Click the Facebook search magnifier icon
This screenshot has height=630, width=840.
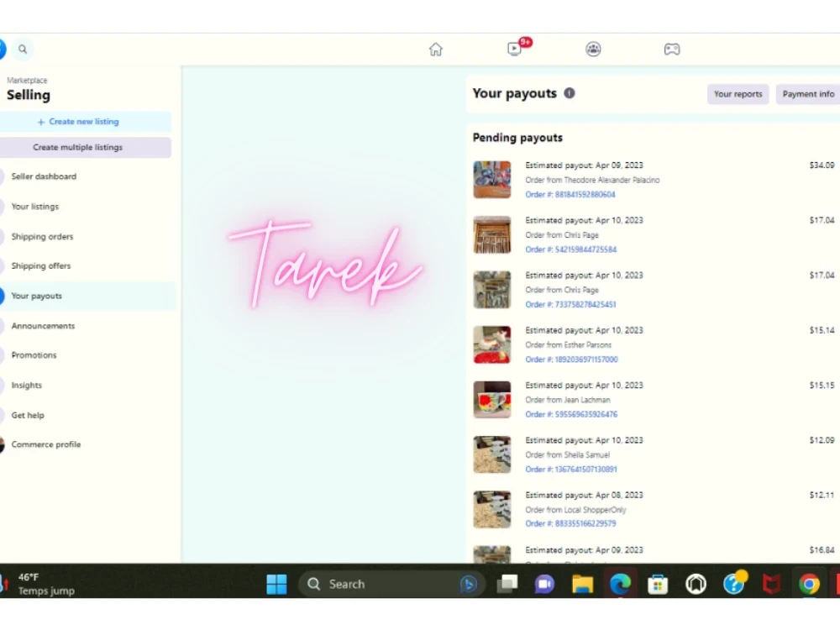23,50
